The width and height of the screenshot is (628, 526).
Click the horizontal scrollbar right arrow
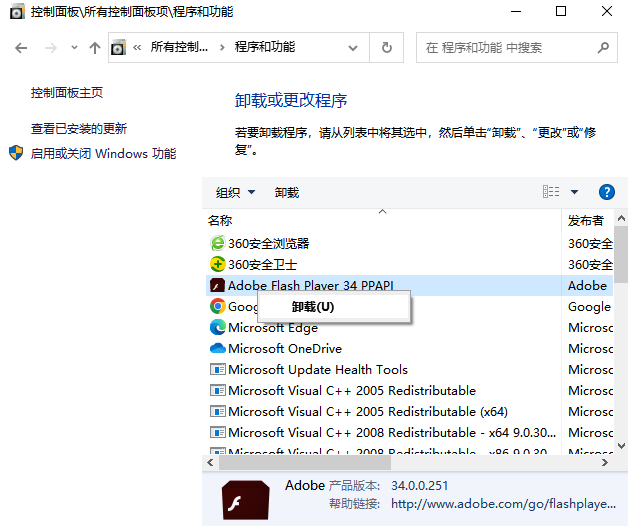click(x=605, y=462)
